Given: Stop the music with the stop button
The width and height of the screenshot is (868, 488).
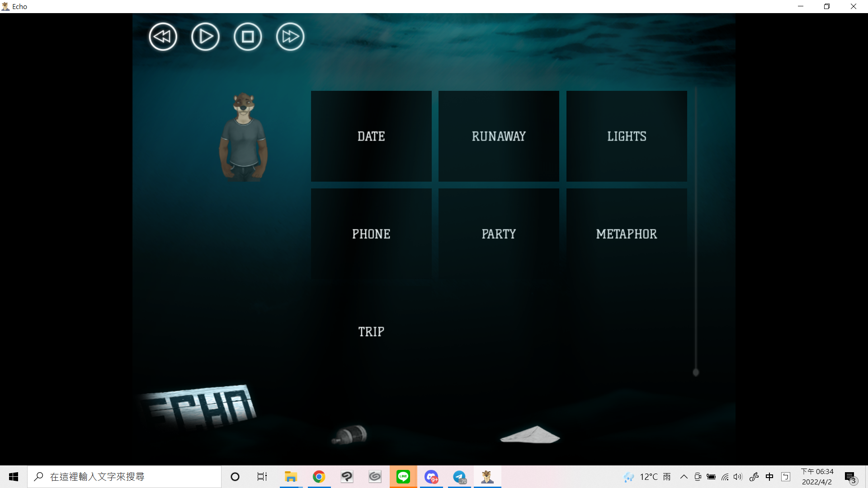Looking at the screenshot, I should [248, 37].
